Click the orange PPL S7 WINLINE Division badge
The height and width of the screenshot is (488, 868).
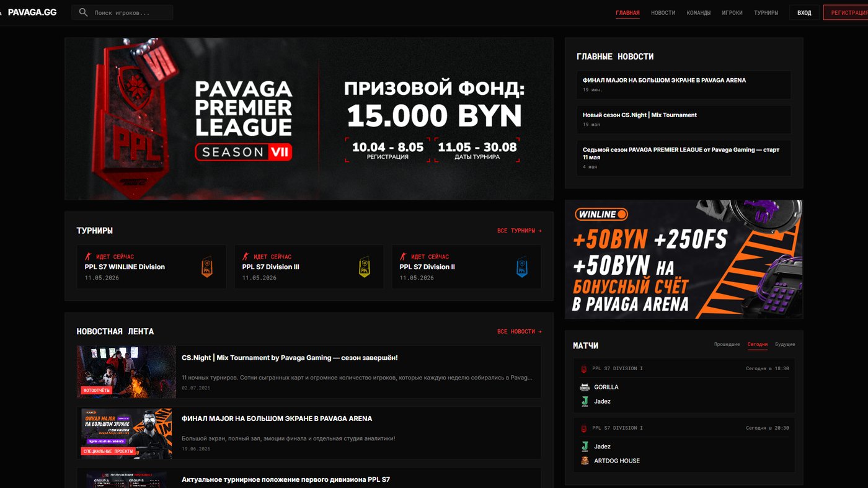(x=207, y=267)
